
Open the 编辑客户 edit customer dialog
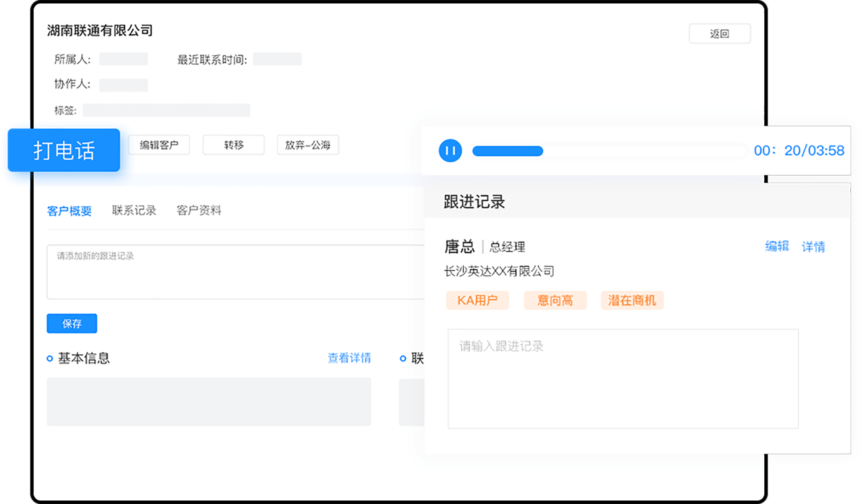[158, 145]
